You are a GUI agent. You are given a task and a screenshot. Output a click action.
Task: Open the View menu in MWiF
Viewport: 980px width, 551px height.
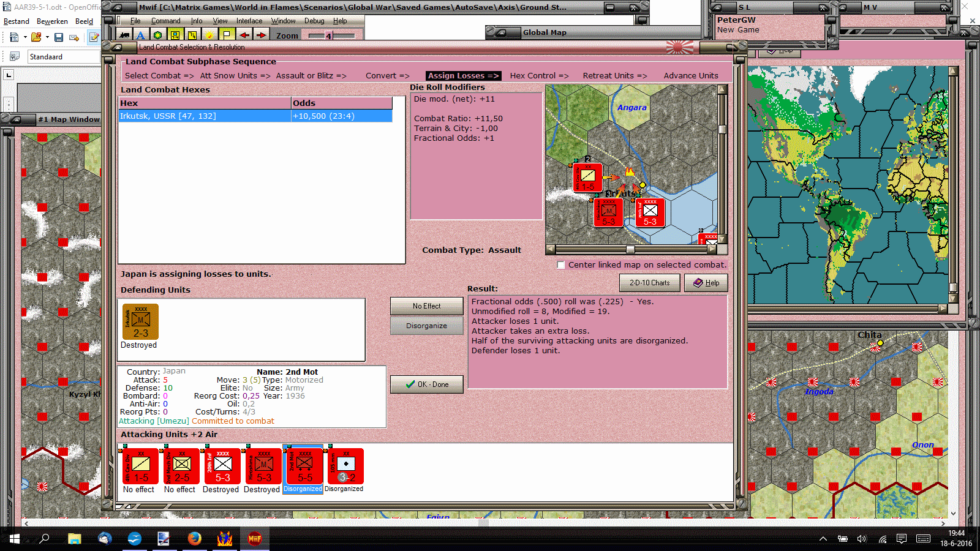[x=220, y=21]
